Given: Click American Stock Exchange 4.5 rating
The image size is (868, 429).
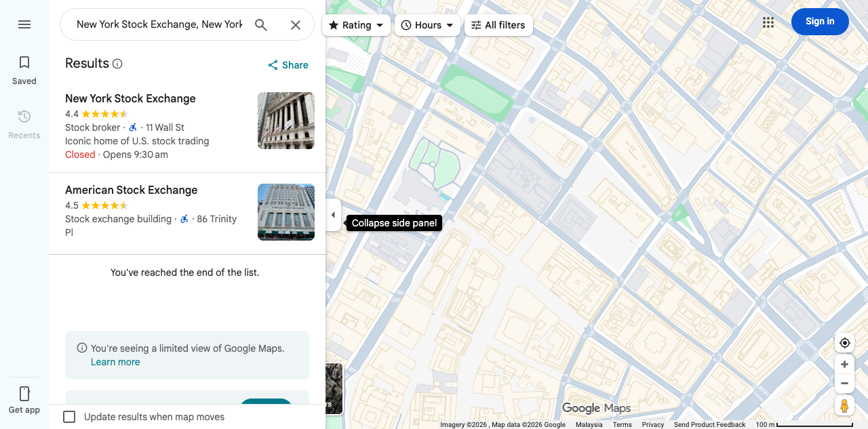Looking at the screenshot, I should point(96,205).
